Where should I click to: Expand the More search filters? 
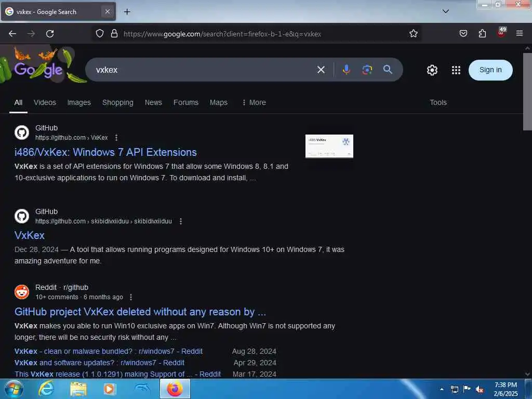[254, 102]
